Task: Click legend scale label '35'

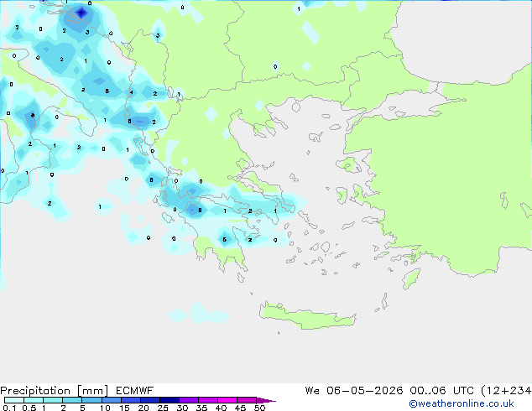Action: click(201, 408)
